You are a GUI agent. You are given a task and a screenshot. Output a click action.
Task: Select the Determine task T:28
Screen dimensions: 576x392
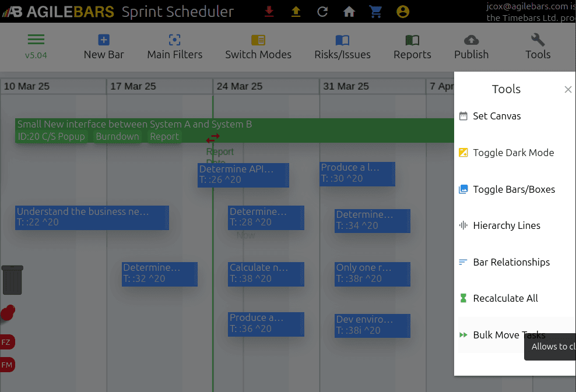point(266,218)
